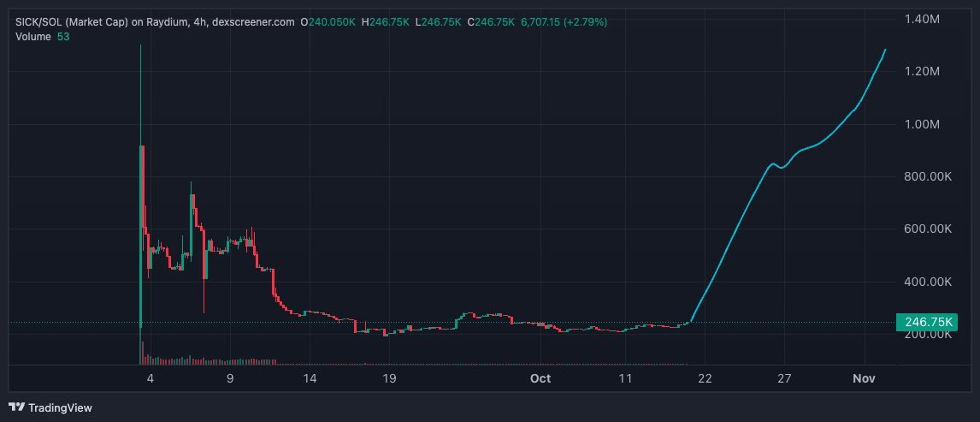This screenshot has height=422, width=980.
Task: Click the Nov label on time axis
Action: pyautogui.click(x=865, y=378)
